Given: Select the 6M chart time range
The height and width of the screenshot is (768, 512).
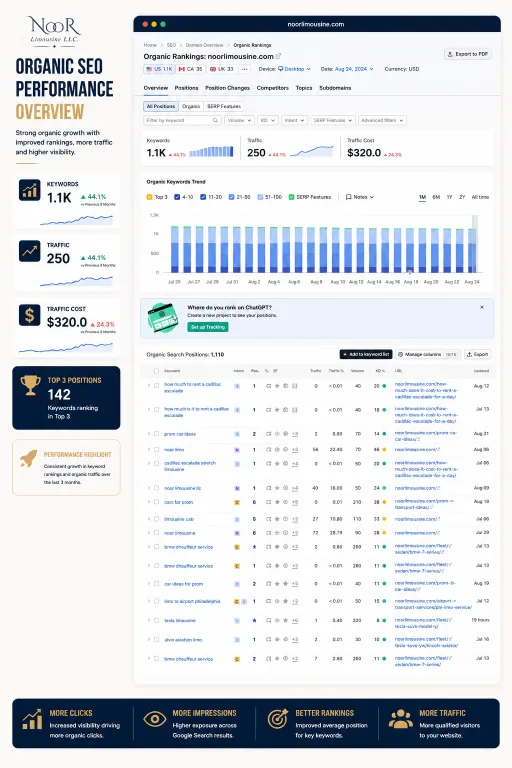Looking at the screenshot, I should click(436, 197).
